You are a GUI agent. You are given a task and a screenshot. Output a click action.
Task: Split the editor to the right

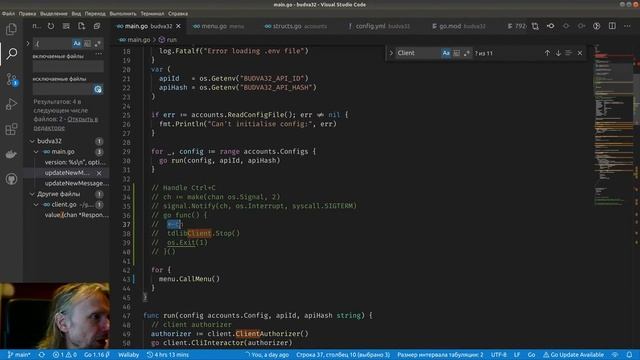612,26
